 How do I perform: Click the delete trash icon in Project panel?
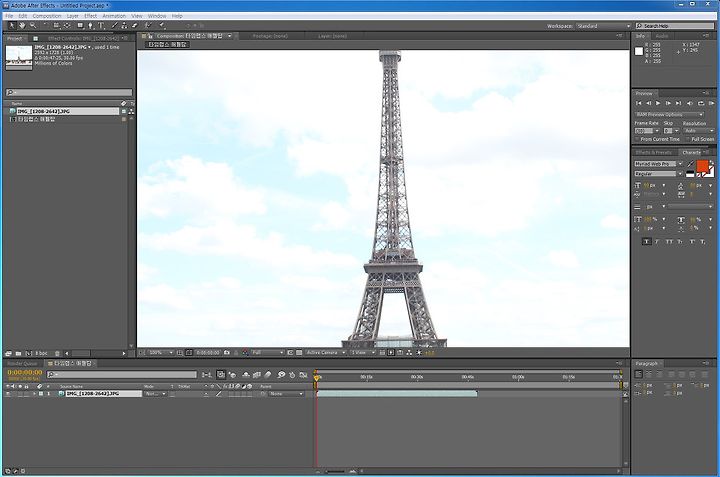57,354
